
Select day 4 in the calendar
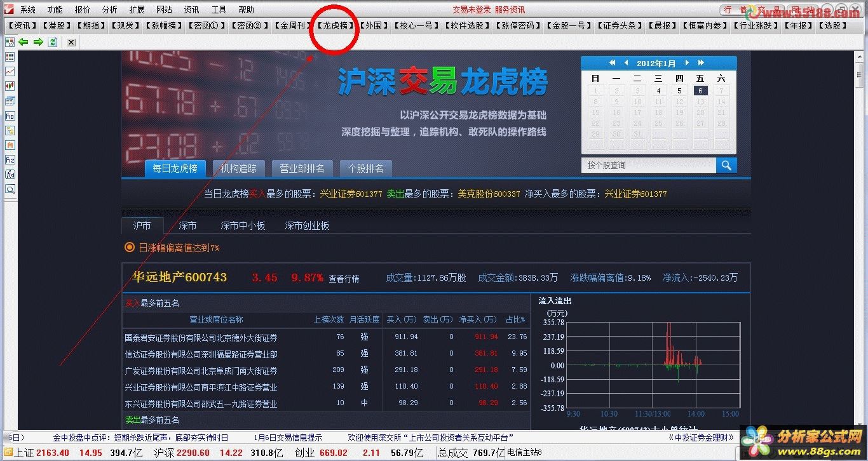click(x=658, y=91)
